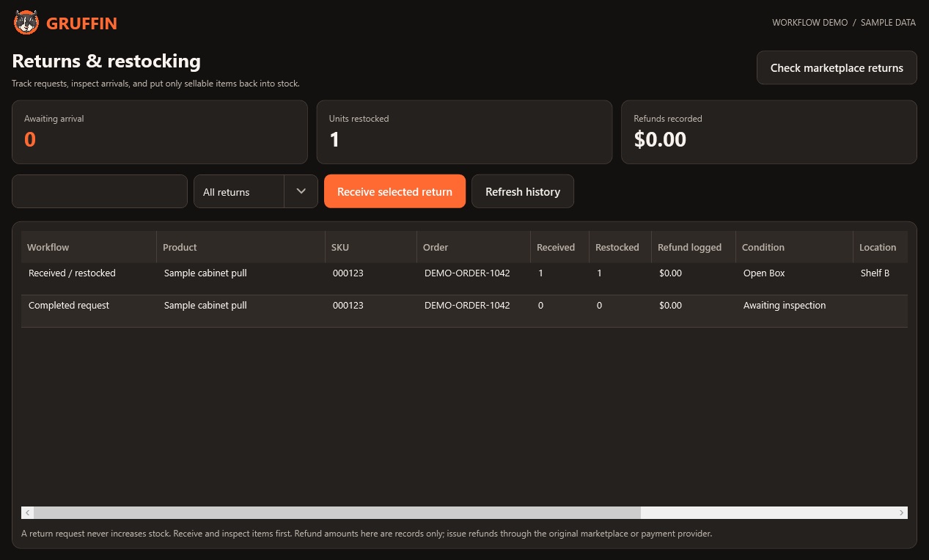
Task: Click the scrollbar right arrow
Action: [x=902, y=512]
